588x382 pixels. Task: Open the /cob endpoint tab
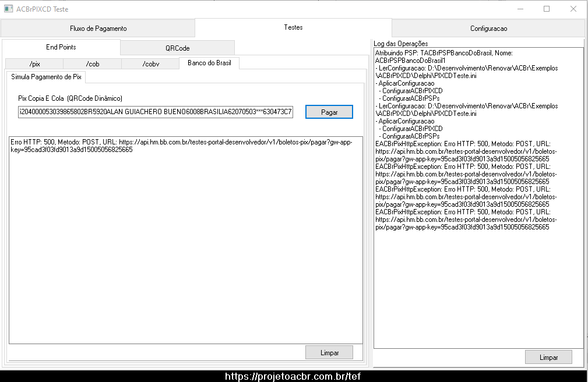pyautogui.click(x=93, y=63)
